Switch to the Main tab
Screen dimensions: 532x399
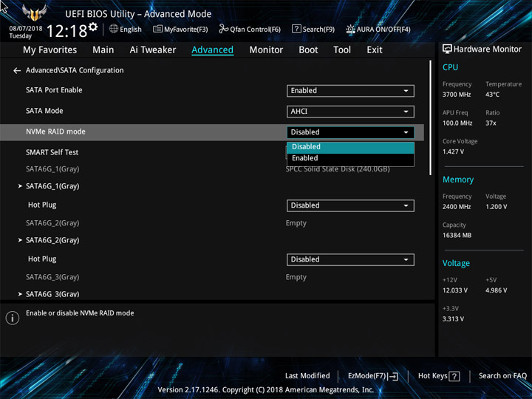point(103,50)
